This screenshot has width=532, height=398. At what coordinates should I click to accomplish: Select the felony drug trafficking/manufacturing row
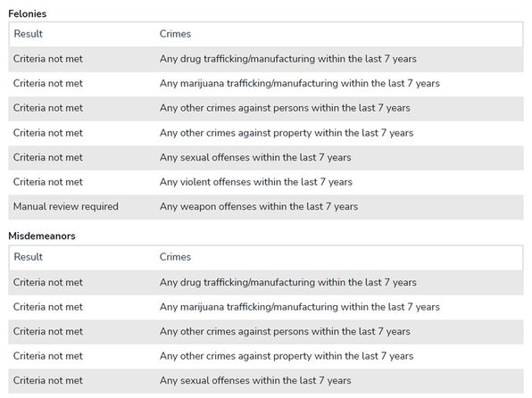coord(266,59)
